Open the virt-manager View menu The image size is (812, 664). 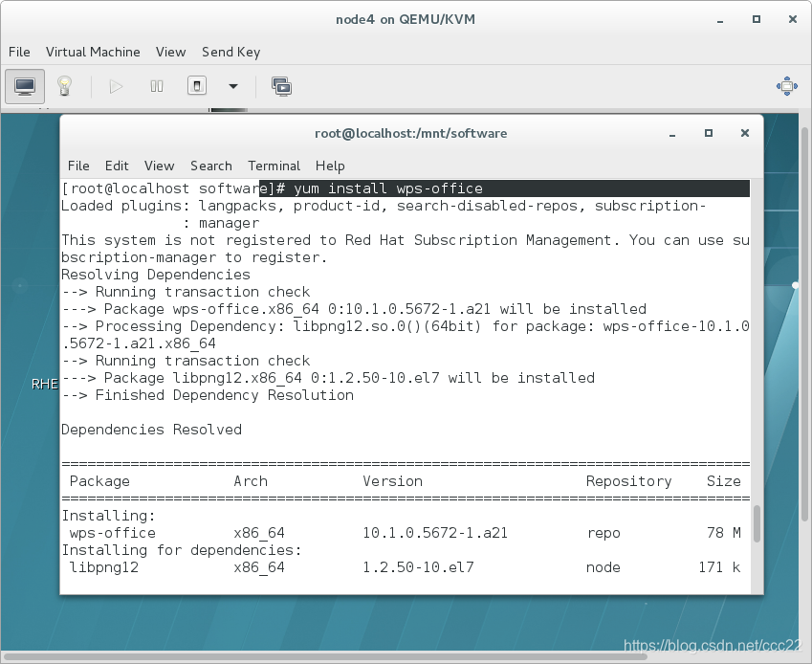click(170, 52)
